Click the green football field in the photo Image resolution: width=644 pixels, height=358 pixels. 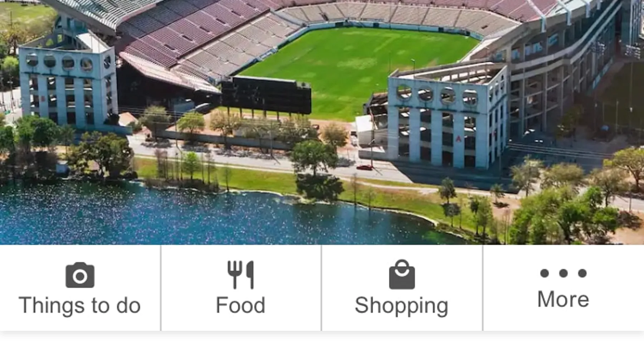point(358,64)
